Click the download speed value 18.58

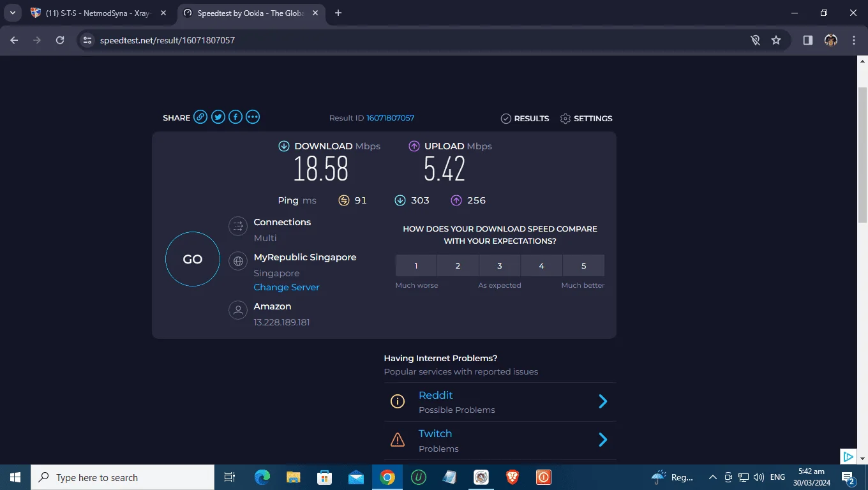pos(320,169)
